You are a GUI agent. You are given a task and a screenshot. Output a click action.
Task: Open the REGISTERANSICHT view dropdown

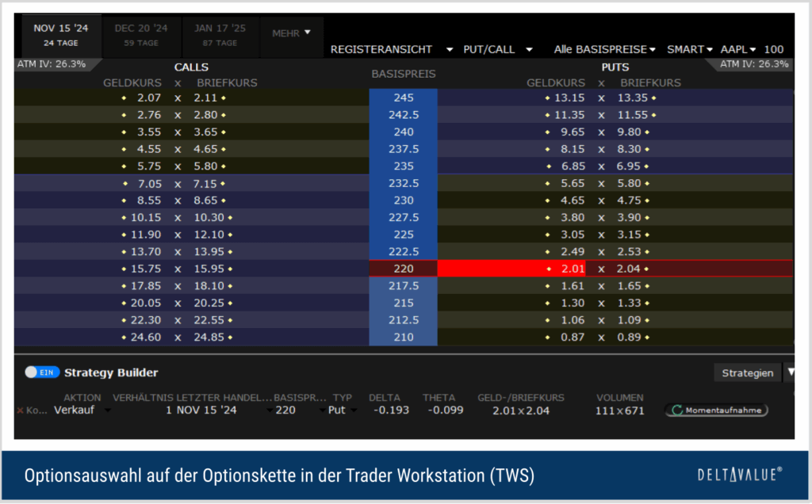point(391,49)
